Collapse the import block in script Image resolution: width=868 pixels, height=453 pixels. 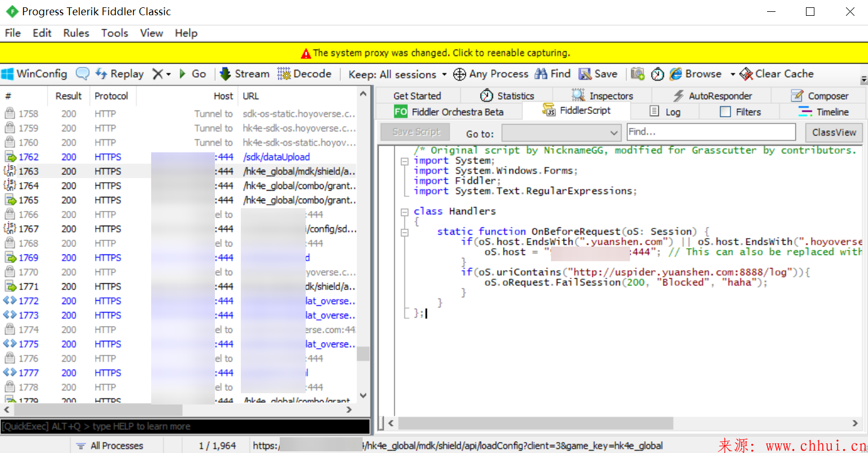(x=404, y=161)
